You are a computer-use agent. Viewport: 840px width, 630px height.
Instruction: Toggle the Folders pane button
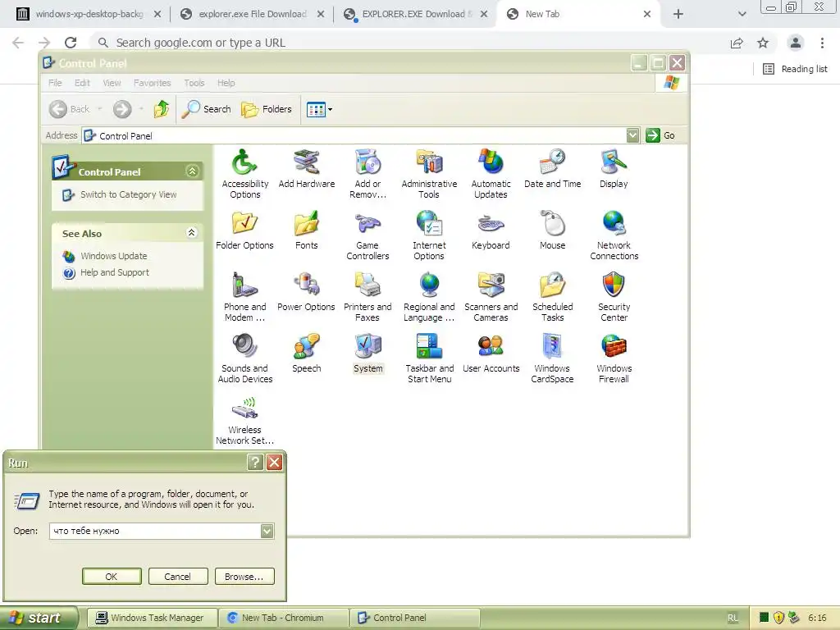tap(267, 109)
